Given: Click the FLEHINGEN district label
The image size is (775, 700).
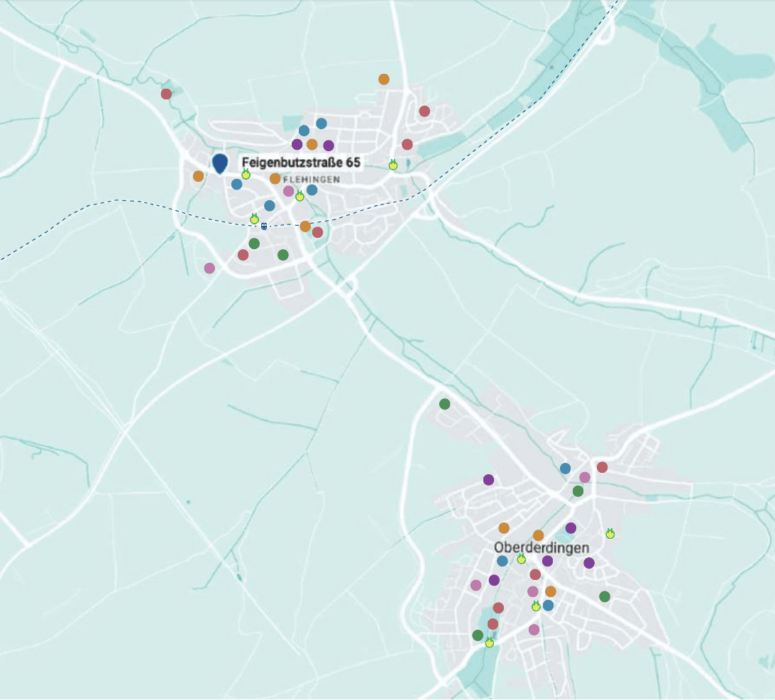Looking at the screenshot, I should coord(312,180).
